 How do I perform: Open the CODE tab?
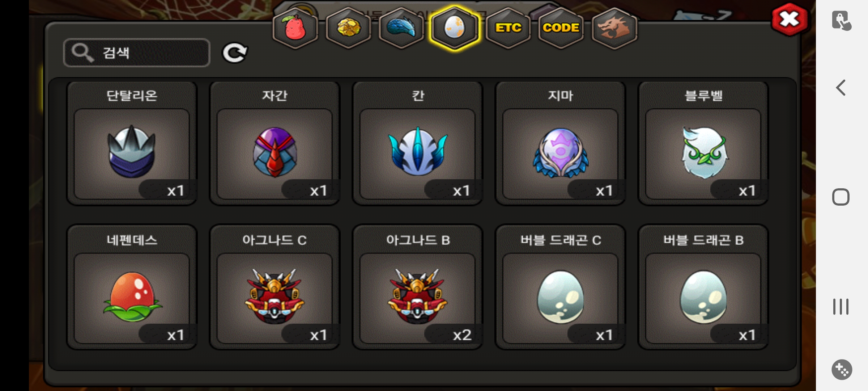pyautogui.click(x=561, y=28)
